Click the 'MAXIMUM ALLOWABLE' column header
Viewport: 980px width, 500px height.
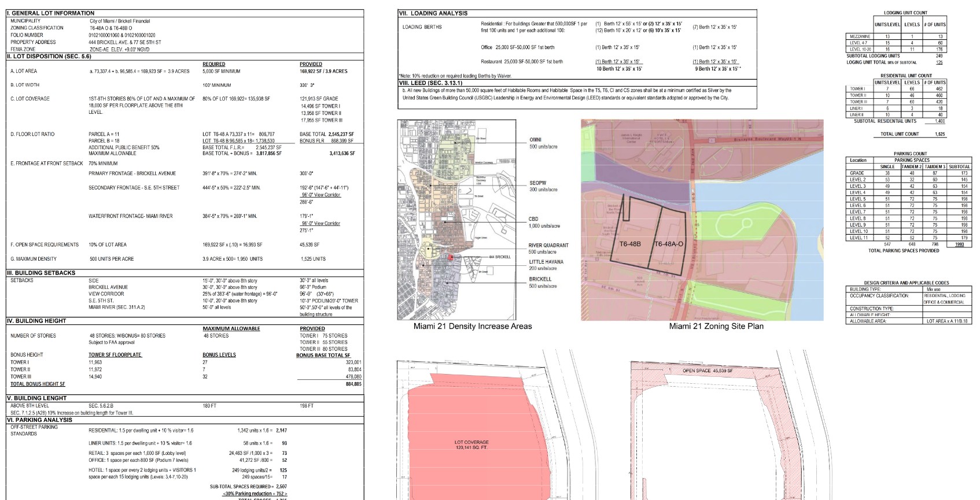pos(231,328)
